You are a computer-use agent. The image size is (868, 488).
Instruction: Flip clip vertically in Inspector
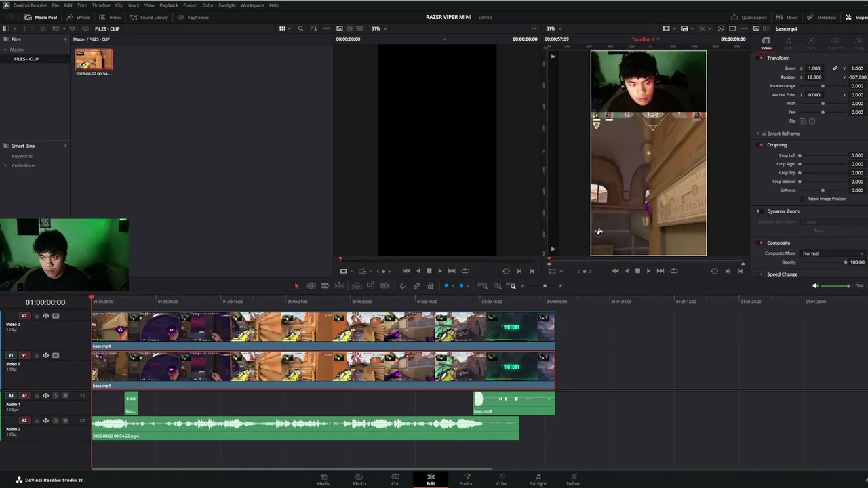(x=812, y=121)
